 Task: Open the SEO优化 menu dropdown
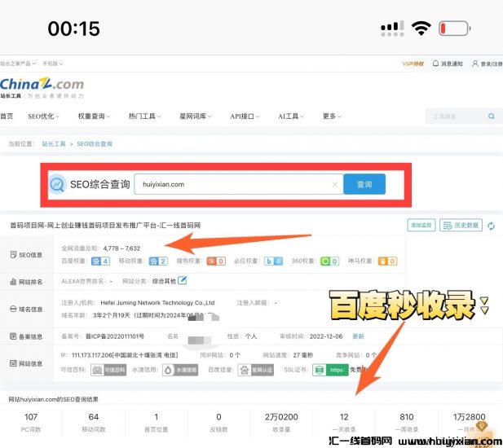43,116
